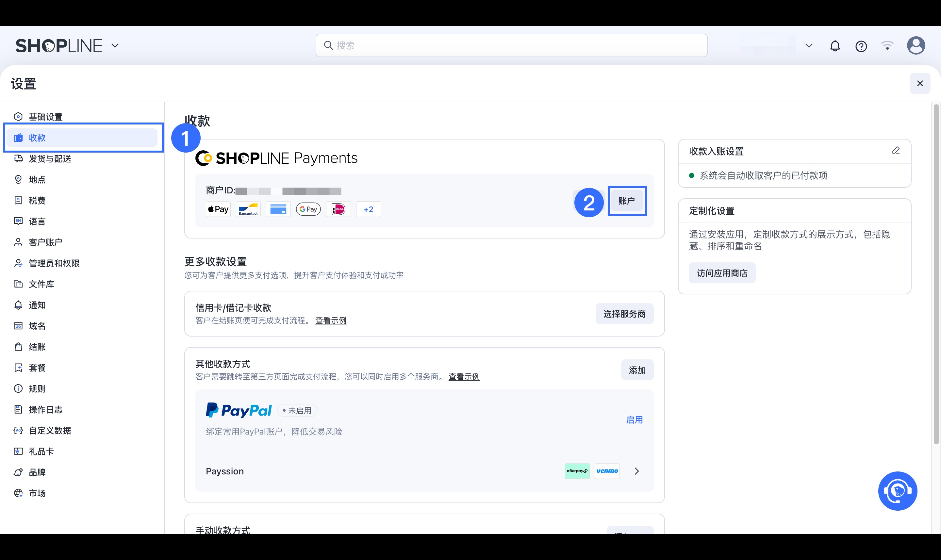This screenshot has height=560, width=941.
Task: Open 管理员和权限 settings
Action: pos(82,263)
